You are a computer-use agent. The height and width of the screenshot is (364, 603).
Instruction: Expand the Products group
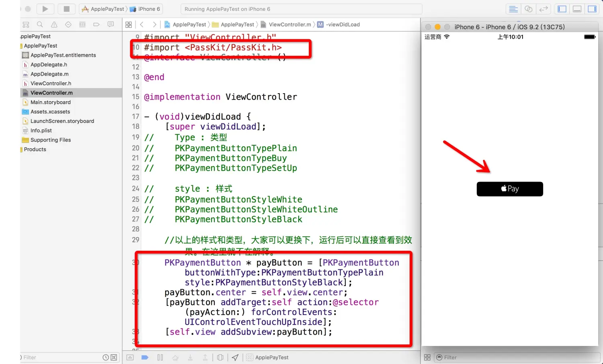[35, 149]
